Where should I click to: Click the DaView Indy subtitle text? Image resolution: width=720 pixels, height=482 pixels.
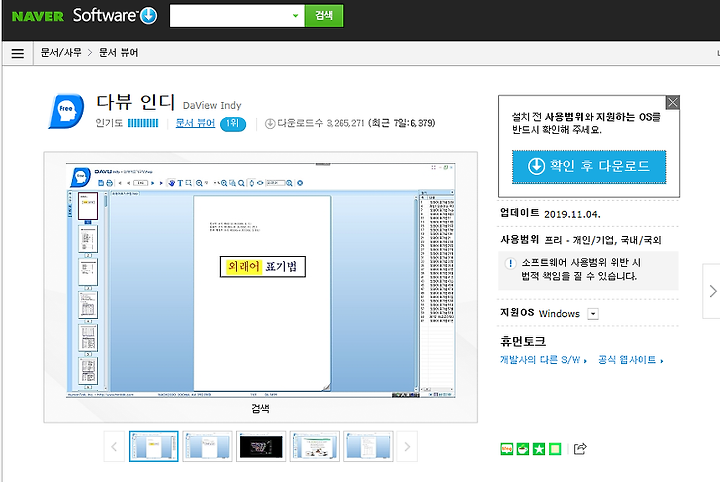tap(212, 106)
